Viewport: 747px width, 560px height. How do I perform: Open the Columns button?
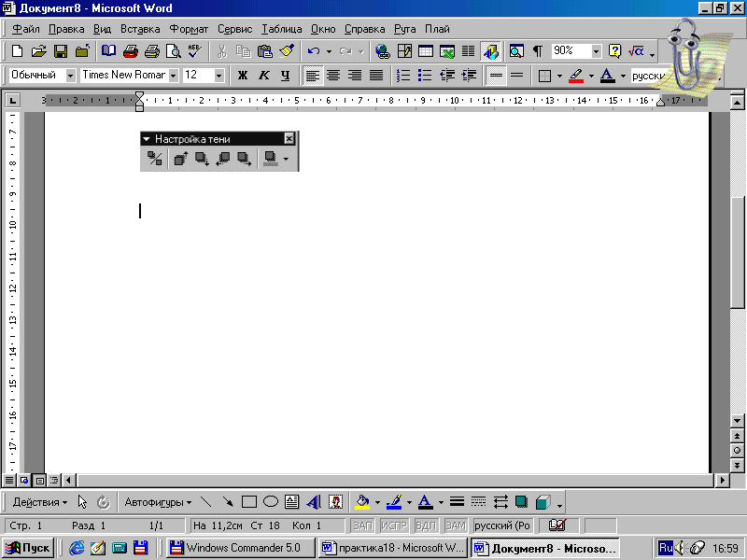coord(469,51)
